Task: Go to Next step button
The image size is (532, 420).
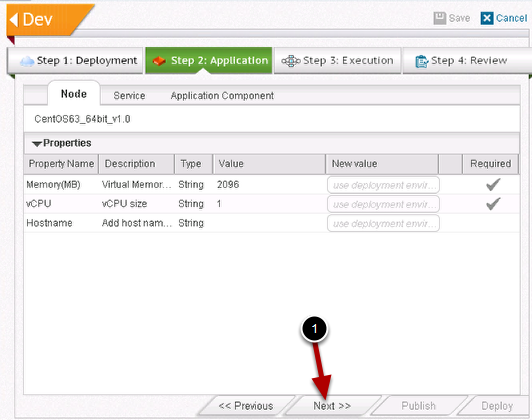Action: (x=332, y=406)
